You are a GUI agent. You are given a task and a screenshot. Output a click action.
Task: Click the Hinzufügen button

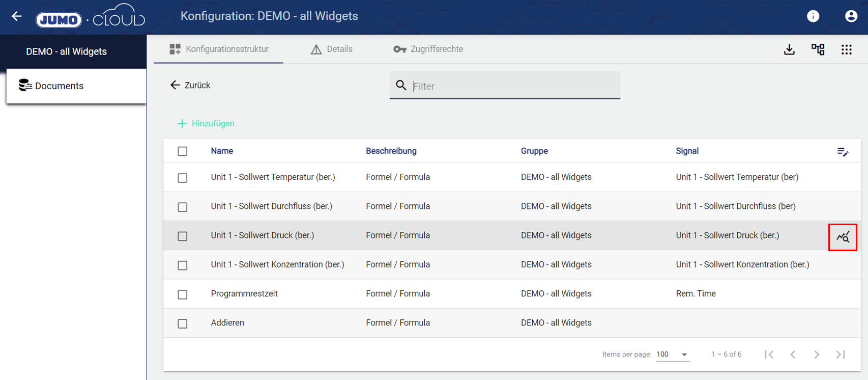(206, 124)
